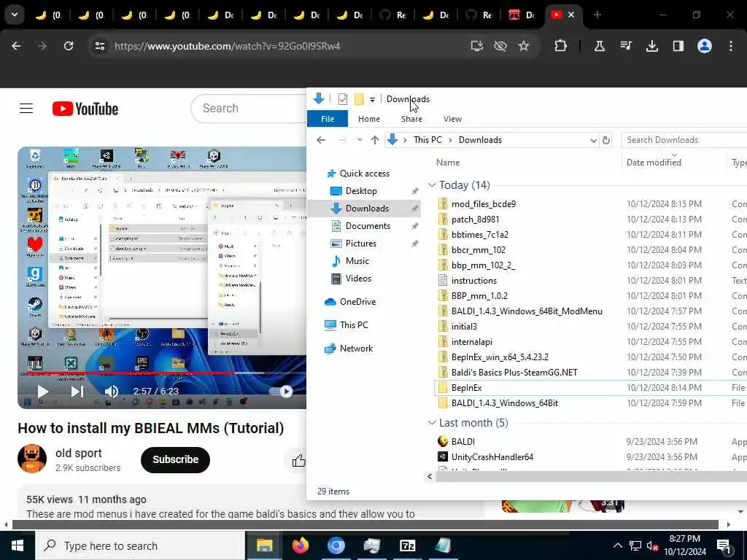Viewport: 747px width, 560px height.
Task: Like the video with thumbs up
Action: pos(298,461)
